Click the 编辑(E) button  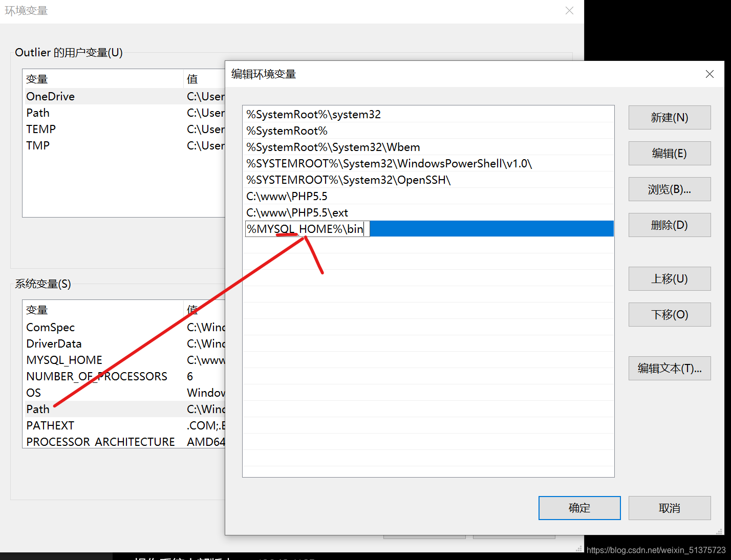[x=670, y=153]
